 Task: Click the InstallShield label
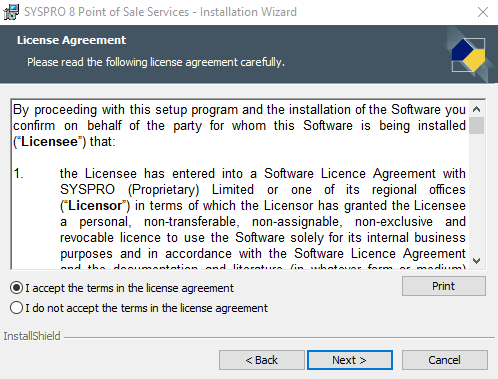point(32,336)
